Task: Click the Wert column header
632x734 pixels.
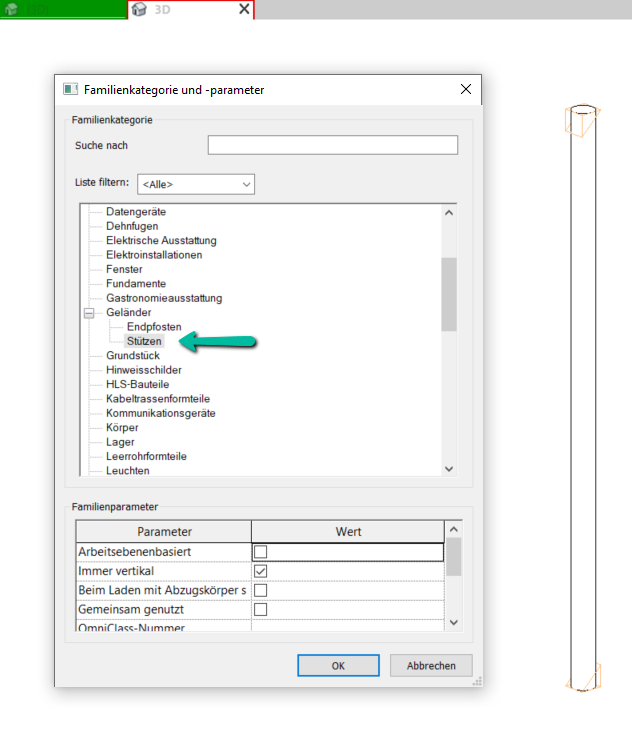Action: (x=348, y=531)
